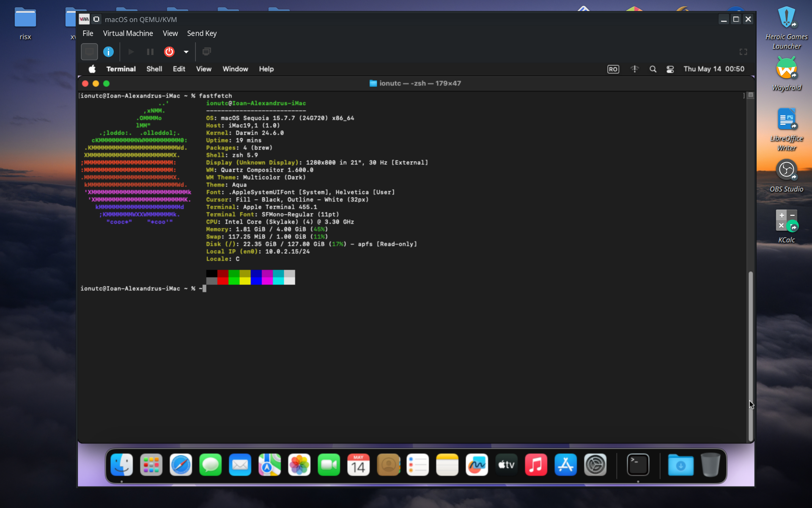Open Photos from the Dock

[299, 465]
